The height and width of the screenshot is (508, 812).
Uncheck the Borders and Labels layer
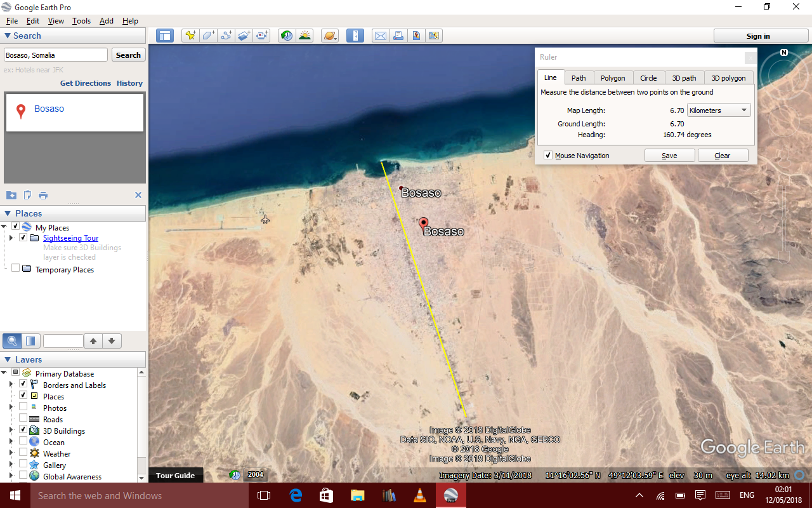pyautogui.click(x=23, y=385)
